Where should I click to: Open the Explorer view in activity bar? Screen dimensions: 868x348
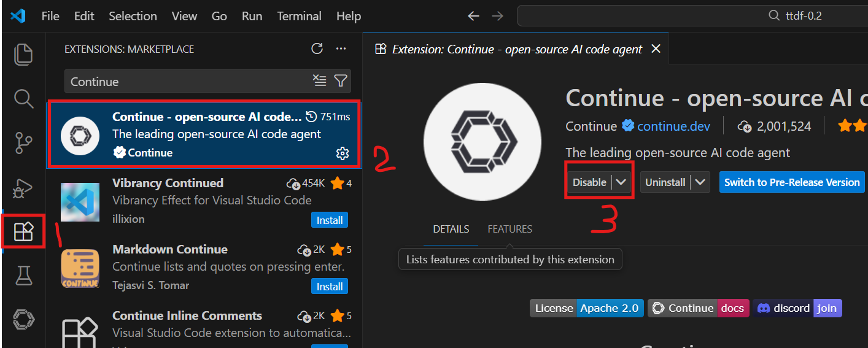pos(23,54)
